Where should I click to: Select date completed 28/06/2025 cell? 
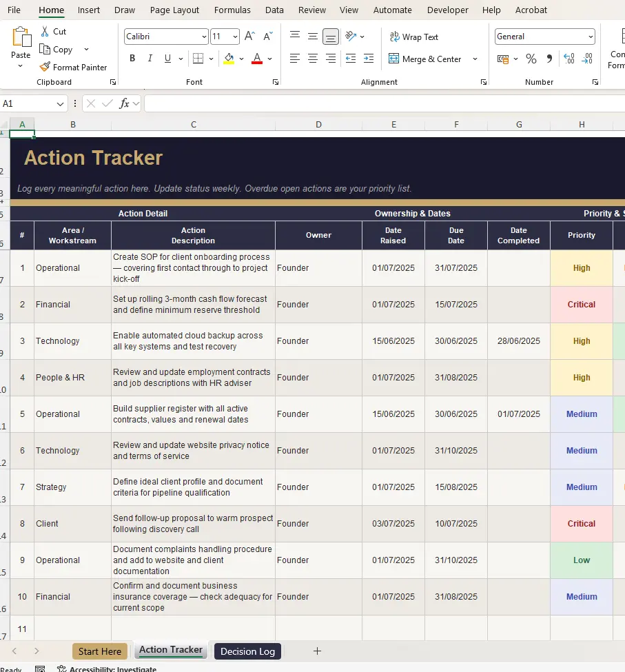click(x=518, y=340)
